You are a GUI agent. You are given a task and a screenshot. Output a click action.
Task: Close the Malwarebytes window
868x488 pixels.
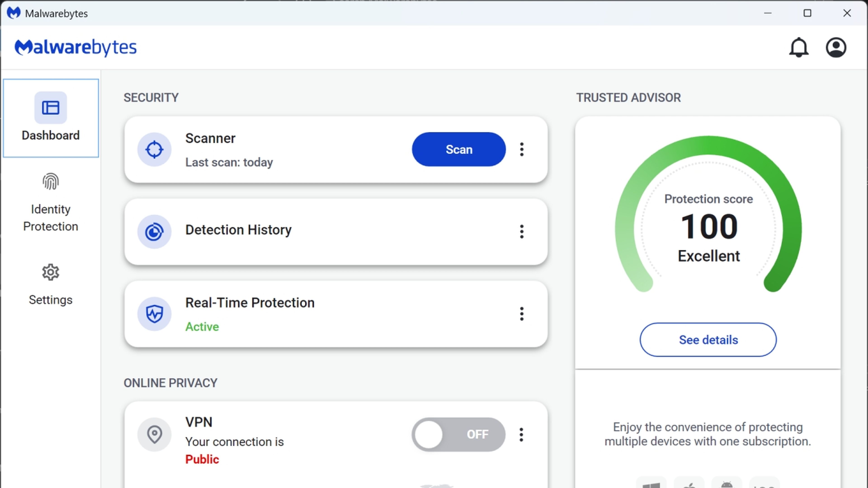(x=847, y=13)
